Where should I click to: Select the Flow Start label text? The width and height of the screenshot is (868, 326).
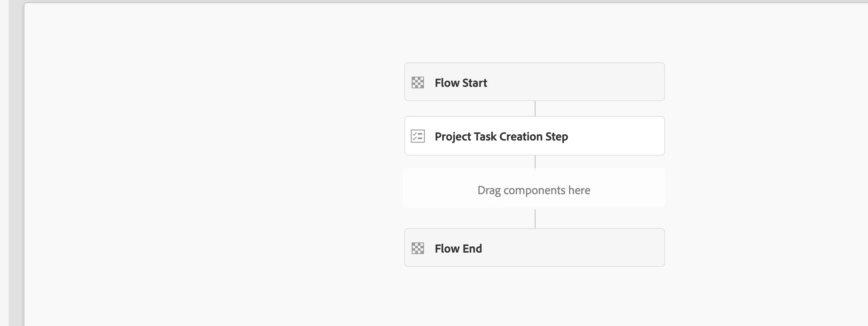pyautogui.click(x=460, y=83)
